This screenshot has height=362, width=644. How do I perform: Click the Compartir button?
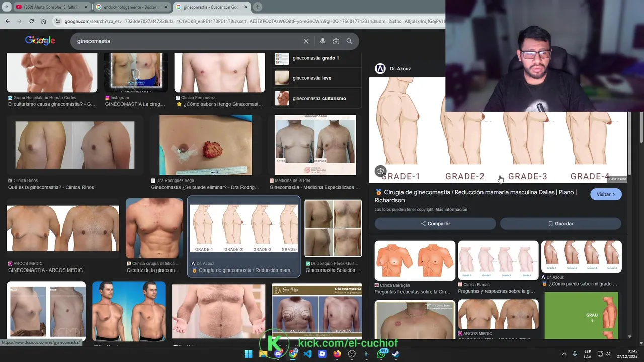pyautogui.click(x=435, y=224)
